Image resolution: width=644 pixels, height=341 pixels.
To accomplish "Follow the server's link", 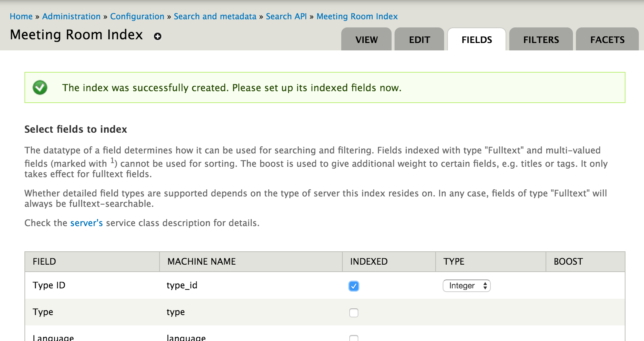I will (87, 223).
